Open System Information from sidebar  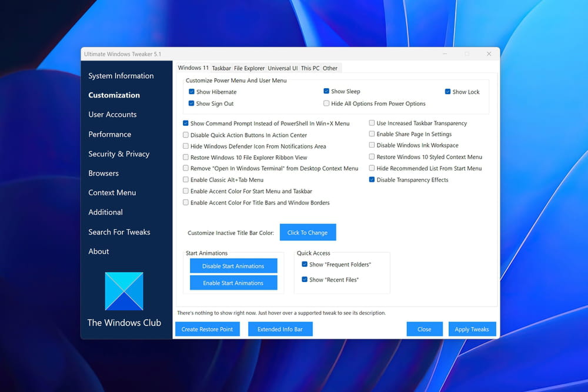click(121, 76)
